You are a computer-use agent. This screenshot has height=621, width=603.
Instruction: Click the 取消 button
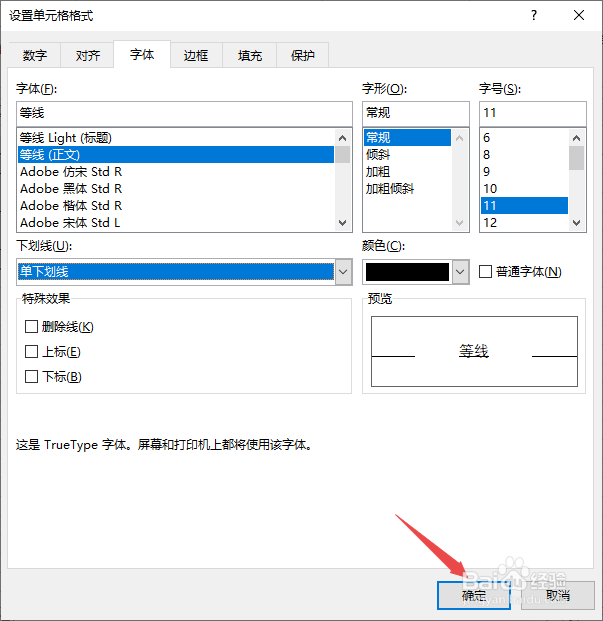558,595
